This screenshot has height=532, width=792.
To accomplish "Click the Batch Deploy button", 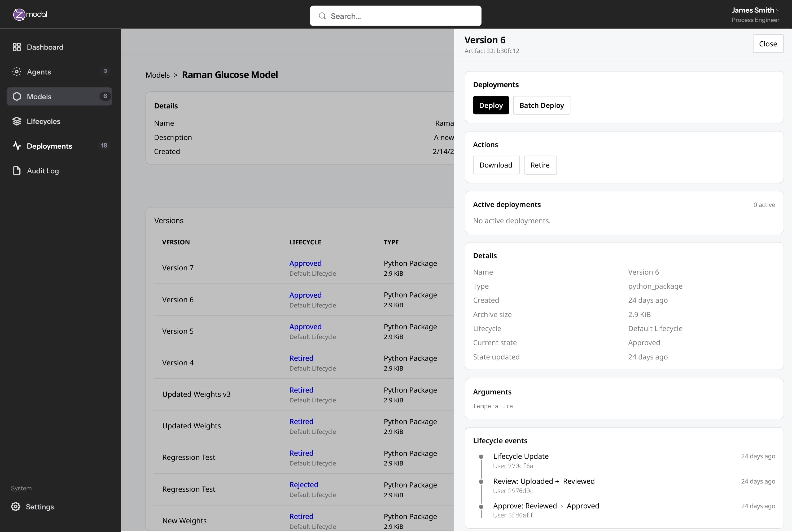I will coord(542,105).
